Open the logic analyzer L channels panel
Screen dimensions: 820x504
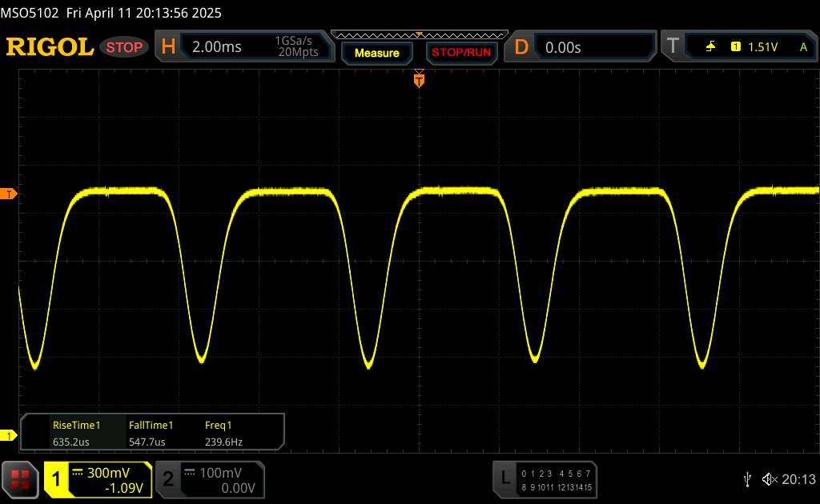click(545, 480)
